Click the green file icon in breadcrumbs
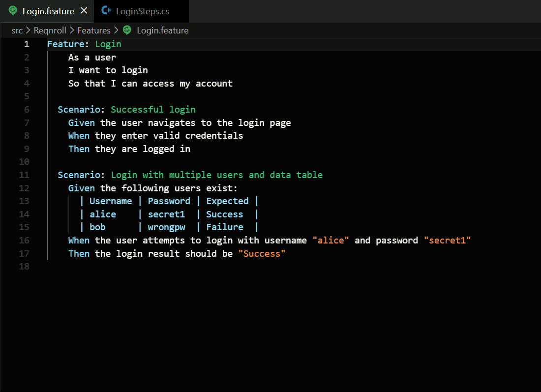 pos(127,30)
